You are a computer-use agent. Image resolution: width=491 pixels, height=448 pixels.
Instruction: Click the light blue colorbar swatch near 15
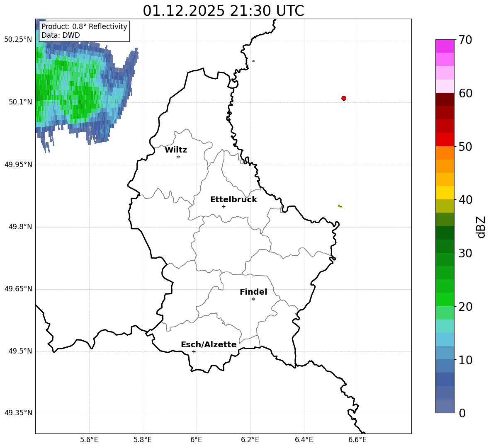(x=445, y=339)
